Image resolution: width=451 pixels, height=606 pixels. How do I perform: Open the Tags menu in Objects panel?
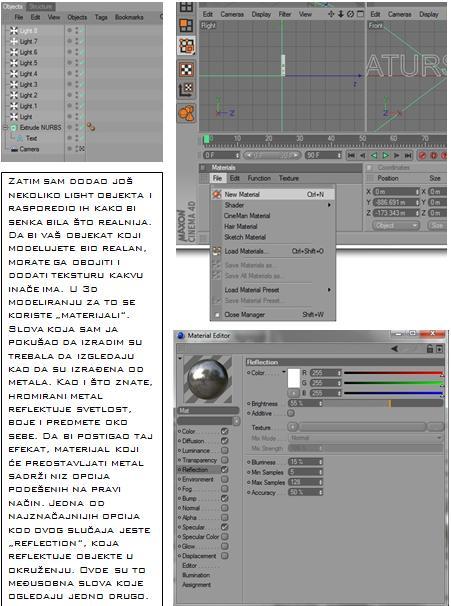[101, 17]
